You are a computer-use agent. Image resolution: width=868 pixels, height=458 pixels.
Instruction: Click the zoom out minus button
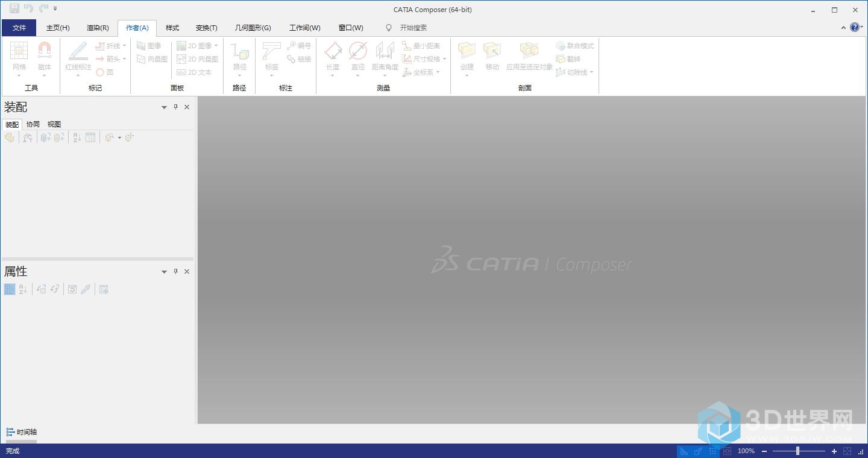(764, 451)
